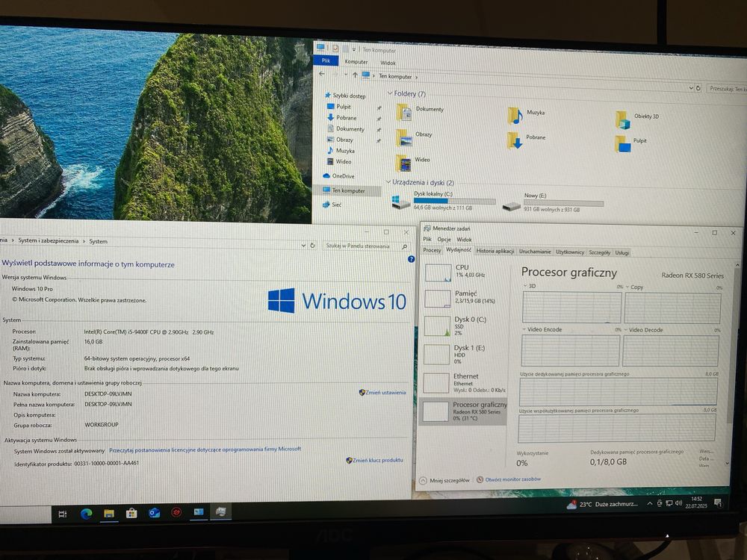Switch to the Szczegóły tab
The height and width of the screenshot is (560, 747).
[x=599, y=252]
